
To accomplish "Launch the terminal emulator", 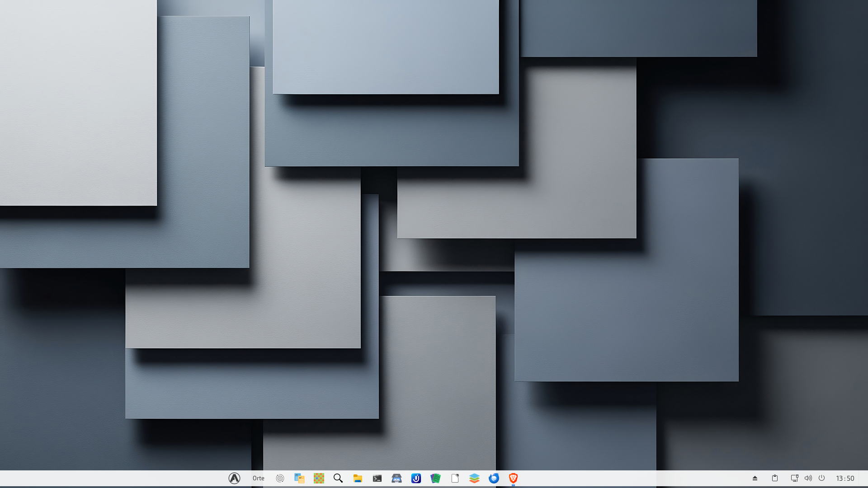I will click(377, 478).
